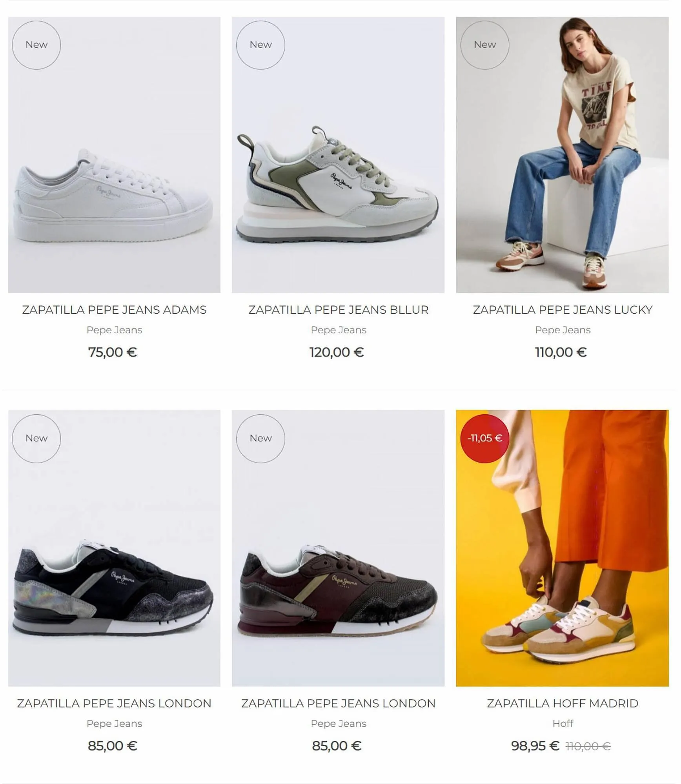Open ZAPATILLA PEPE JEANS ADAMS product link

pos(114,310)
